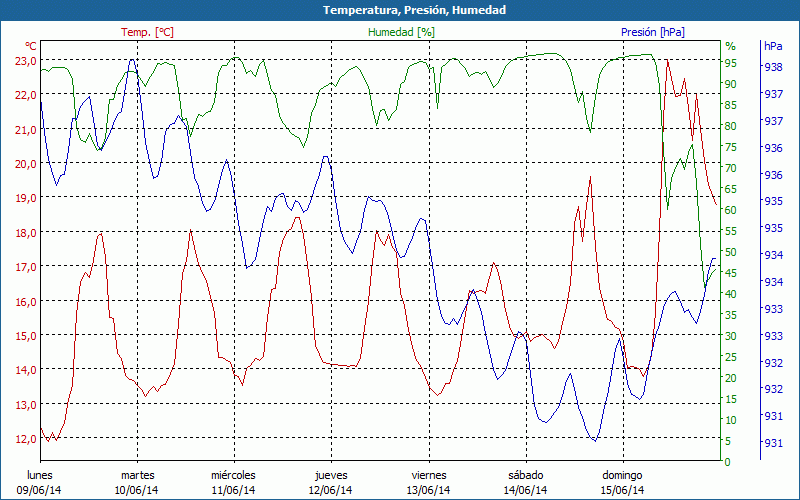Click the chart title Temperatura, Presión, Humedad
Image resolution: width=800 pixels, height=500 pixels.
[x=400, y=10]
